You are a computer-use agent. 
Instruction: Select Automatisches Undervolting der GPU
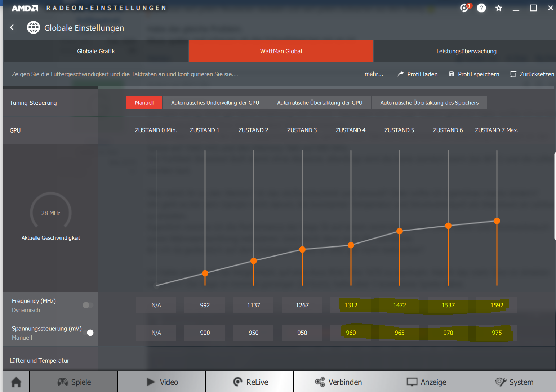click(x=215, y=103)
